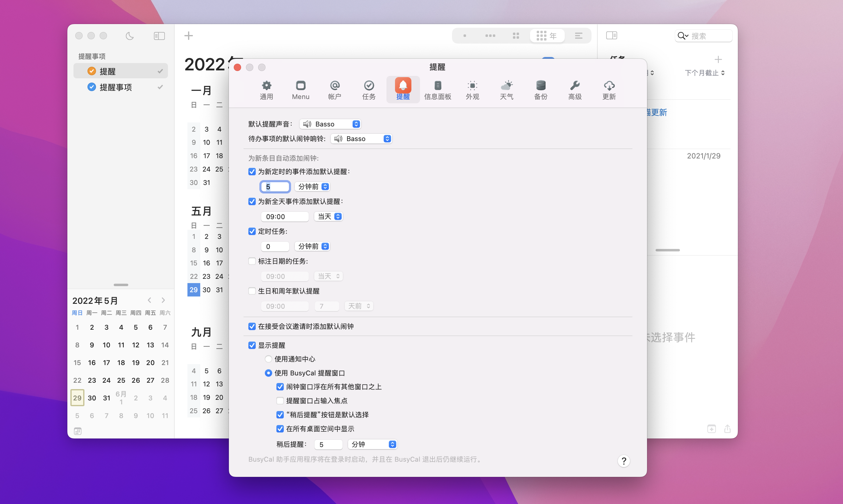Uncheck 在接受会议邀请时添加默认闹钟

tap(252, 326)
